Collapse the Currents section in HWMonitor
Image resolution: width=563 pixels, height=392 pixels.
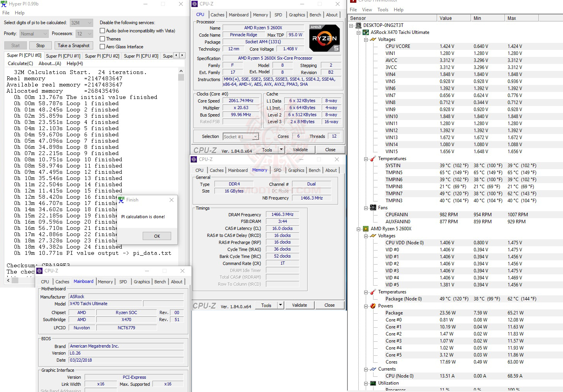pyautogui.click(x=366, y=369)
